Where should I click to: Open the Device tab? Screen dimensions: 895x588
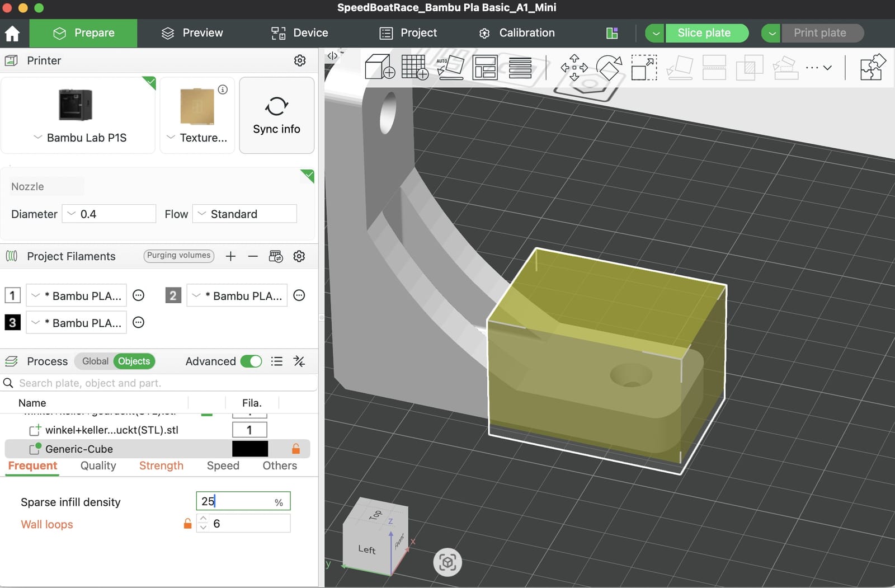(300, 33)
